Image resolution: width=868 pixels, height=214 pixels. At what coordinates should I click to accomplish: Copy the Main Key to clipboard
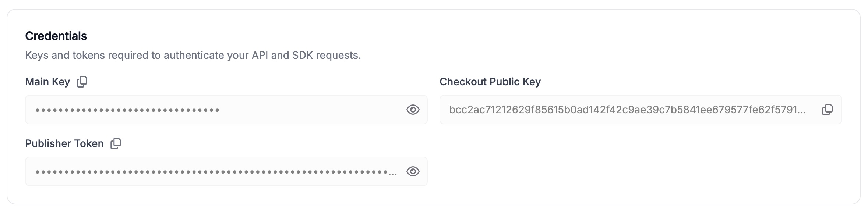82,82
